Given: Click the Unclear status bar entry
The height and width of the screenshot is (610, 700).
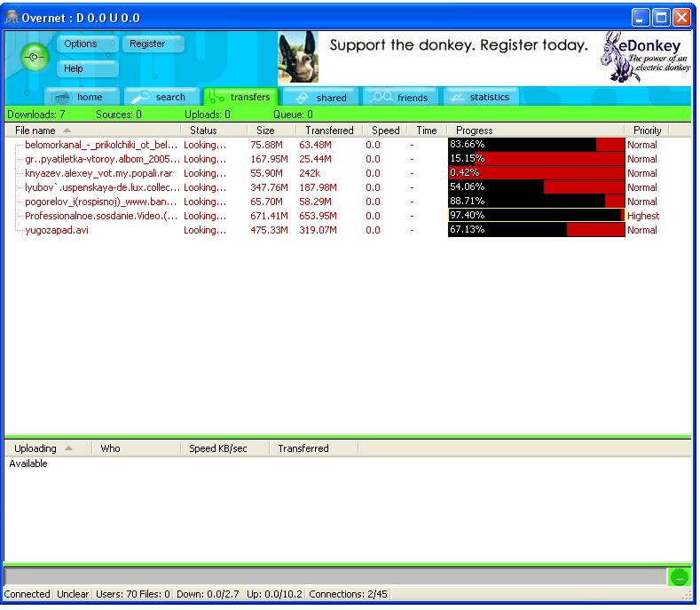Looking at the screenshot, I should (73, 594).
